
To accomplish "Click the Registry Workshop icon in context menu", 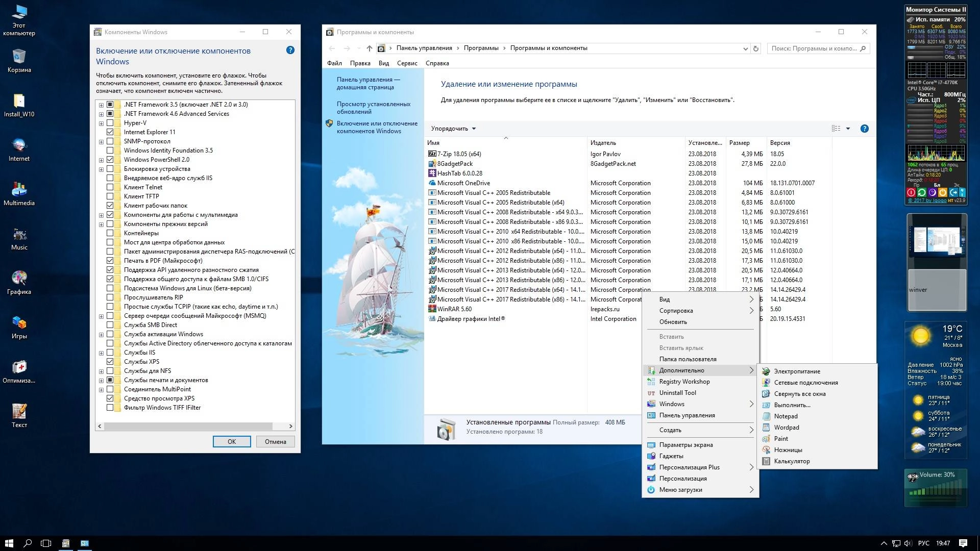I will click(x=651, y=382).
